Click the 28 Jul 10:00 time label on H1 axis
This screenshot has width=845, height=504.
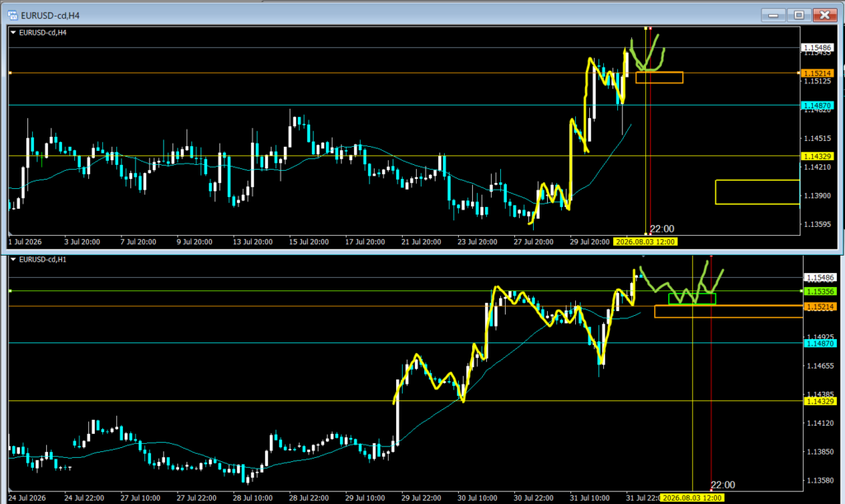click(x=253, y=497)
